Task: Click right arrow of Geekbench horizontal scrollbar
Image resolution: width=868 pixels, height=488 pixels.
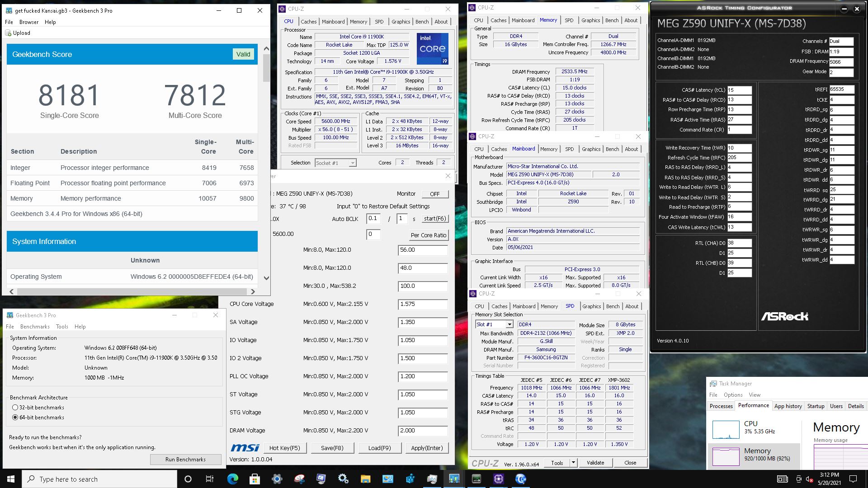Action: pos(253,291)
